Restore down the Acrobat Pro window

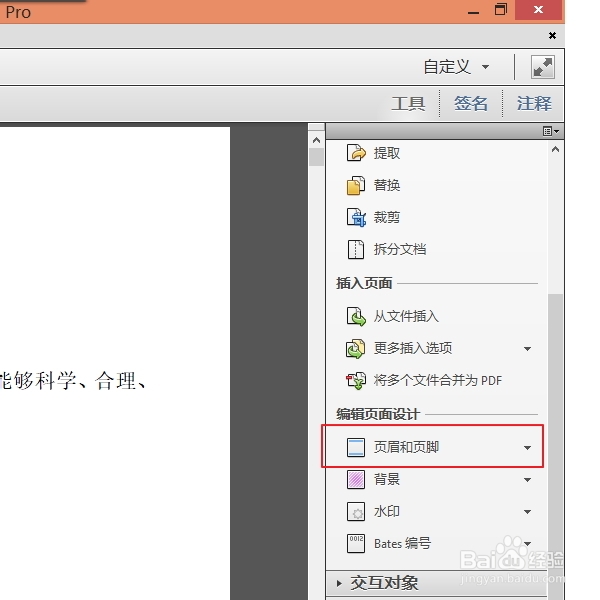point(501,10)
